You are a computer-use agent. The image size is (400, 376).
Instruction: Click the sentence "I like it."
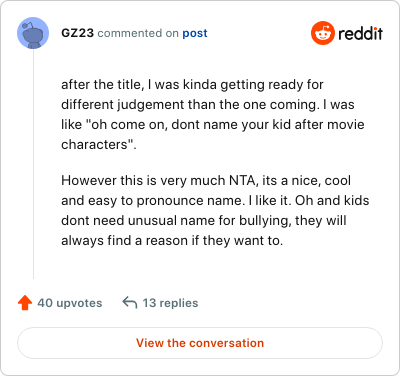click(270, 201)
